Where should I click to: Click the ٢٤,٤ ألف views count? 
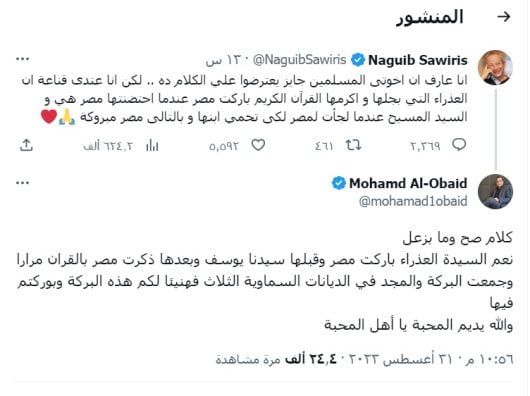(311, 359)
